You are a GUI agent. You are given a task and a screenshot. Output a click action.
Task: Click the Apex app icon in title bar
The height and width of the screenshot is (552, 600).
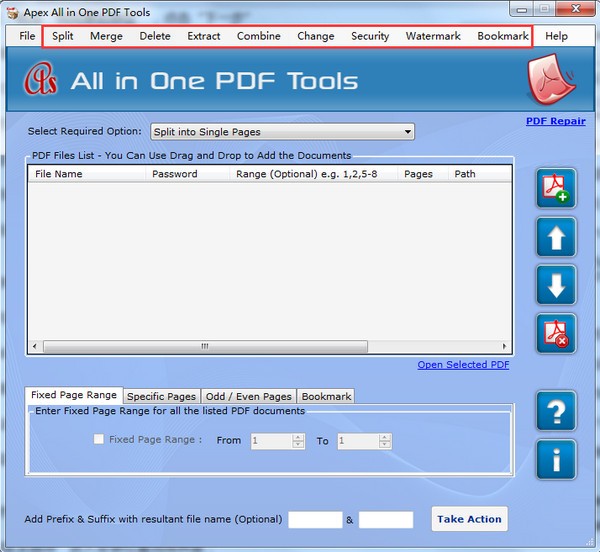tap(13, 13)
